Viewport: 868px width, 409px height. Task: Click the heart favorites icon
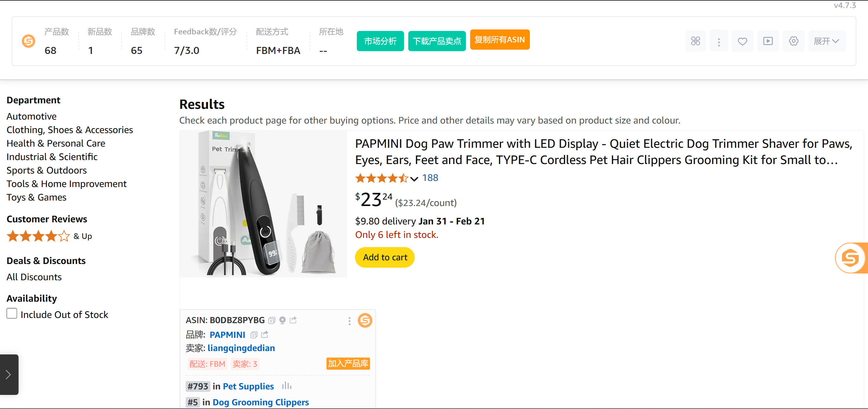coord(742,41)
